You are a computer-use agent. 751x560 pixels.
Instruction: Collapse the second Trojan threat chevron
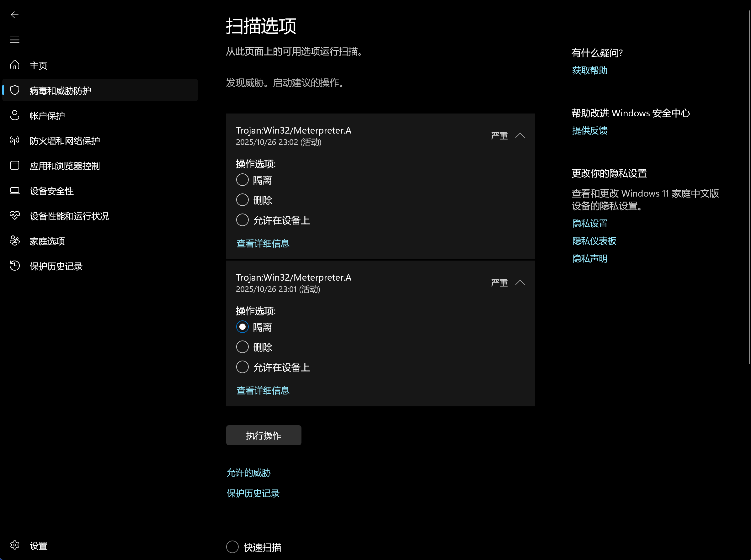pyautogui.click(x=520, y=283)
